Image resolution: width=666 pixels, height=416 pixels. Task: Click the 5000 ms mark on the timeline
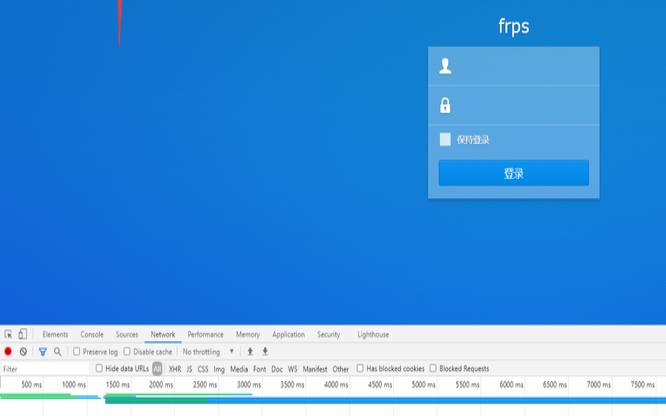point(423,385)
